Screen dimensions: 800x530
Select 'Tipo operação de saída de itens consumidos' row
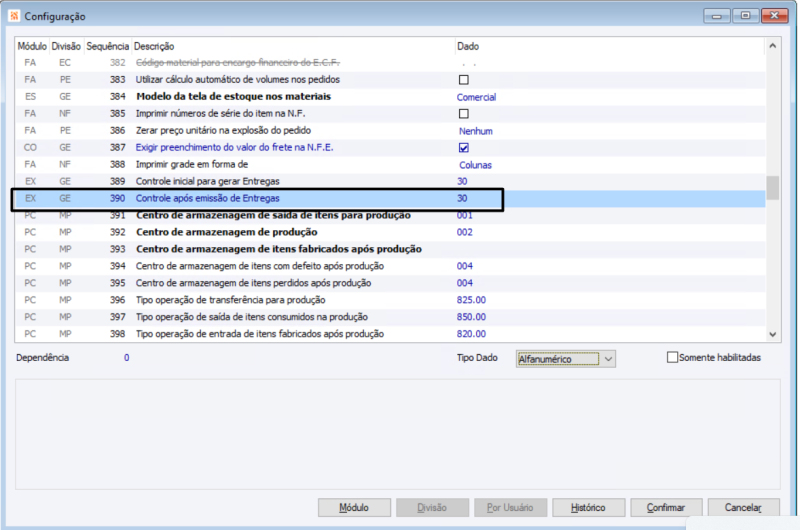point(390,317)
